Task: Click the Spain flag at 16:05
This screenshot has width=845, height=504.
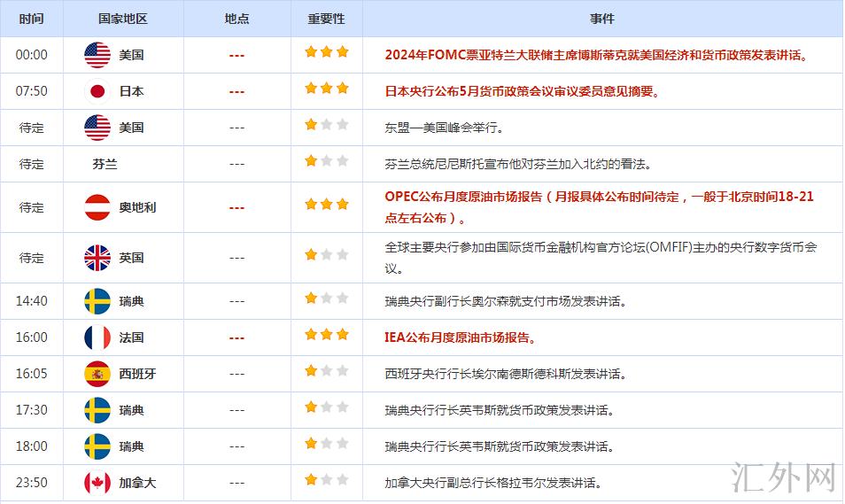Action: (x=97, y=374)
